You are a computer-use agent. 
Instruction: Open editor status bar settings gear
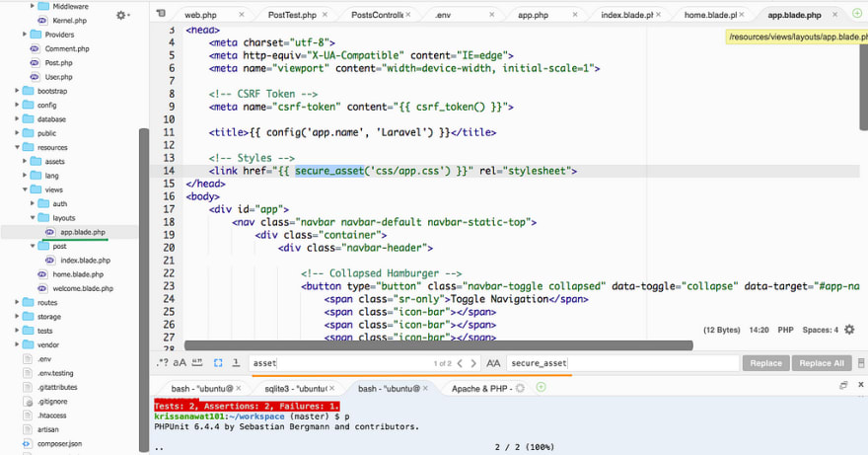click(849, 330)
